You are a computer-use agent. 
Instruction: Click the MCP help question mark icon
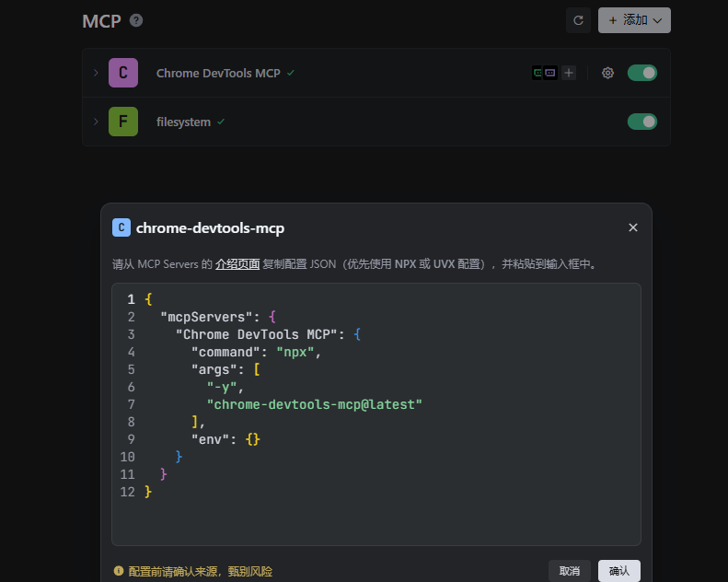136,20
